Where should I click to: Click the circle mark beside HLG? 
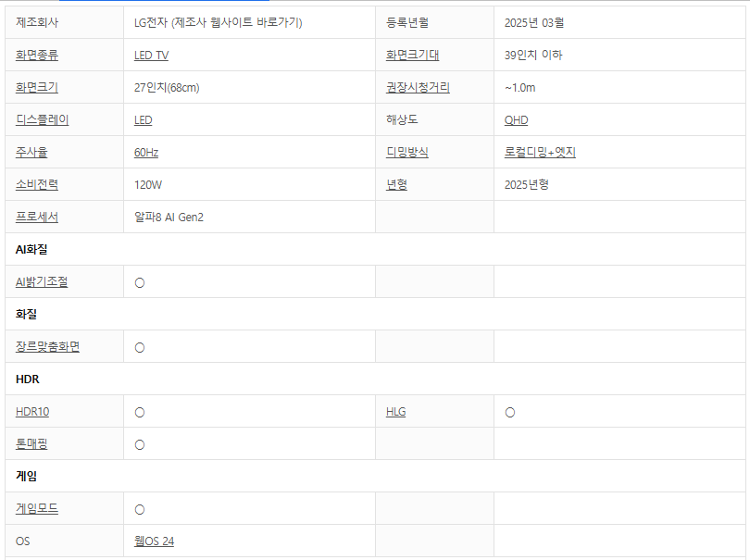pyautogui.click(x=510, y=413)
